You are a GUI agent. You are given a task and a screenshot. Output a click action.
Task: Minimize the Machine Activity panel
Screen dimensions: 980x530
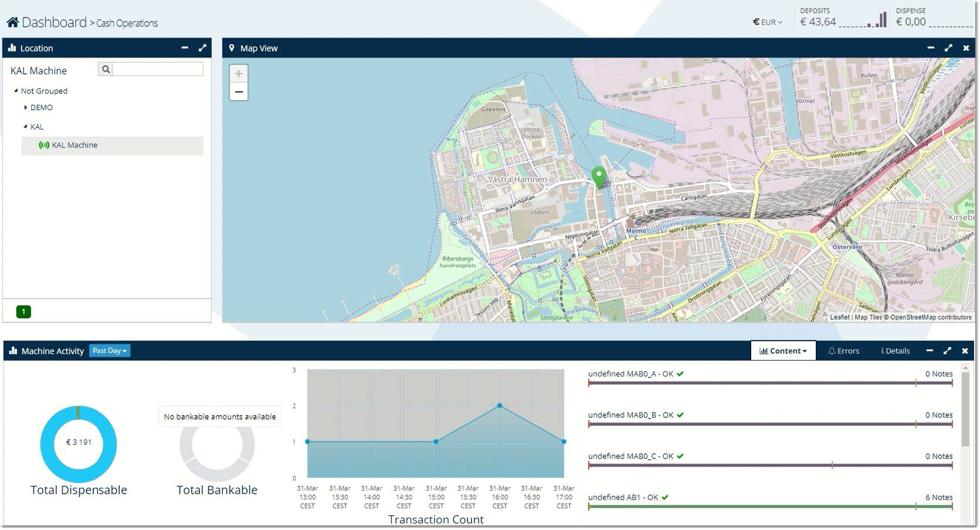click(x=930, y=351)
